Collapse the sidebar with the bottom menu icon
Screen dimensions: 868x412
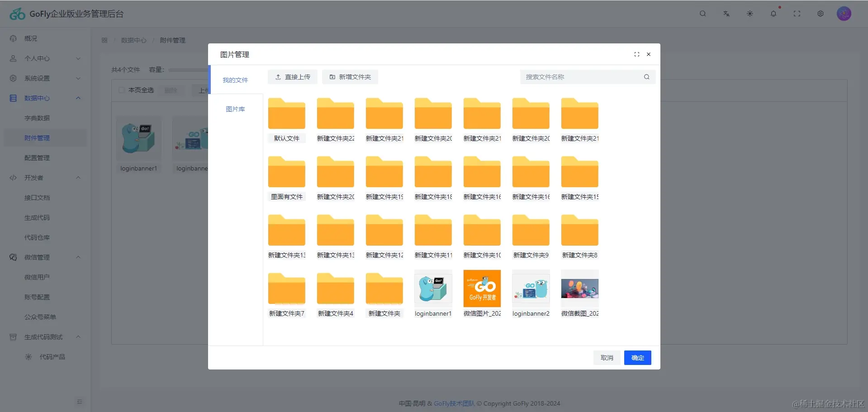click(80, 402)
